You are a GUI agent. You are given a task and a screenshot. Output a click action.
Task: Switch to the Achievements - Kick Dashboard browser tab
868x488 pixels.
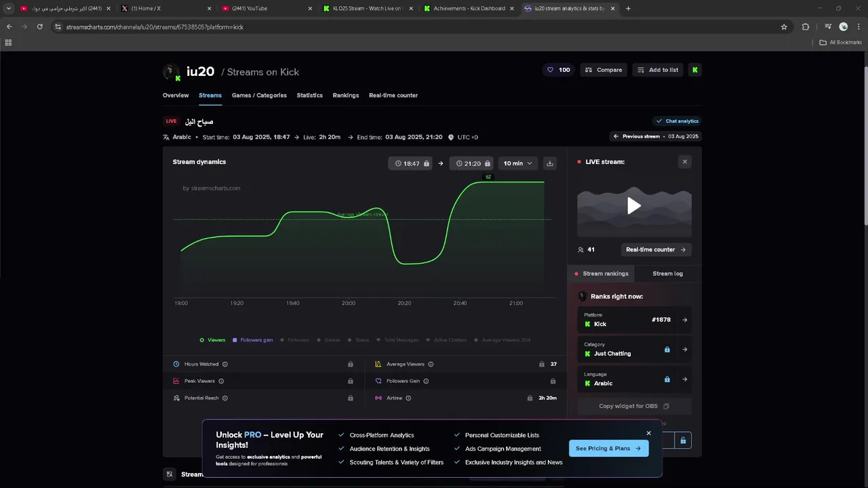tap(469, 9)
